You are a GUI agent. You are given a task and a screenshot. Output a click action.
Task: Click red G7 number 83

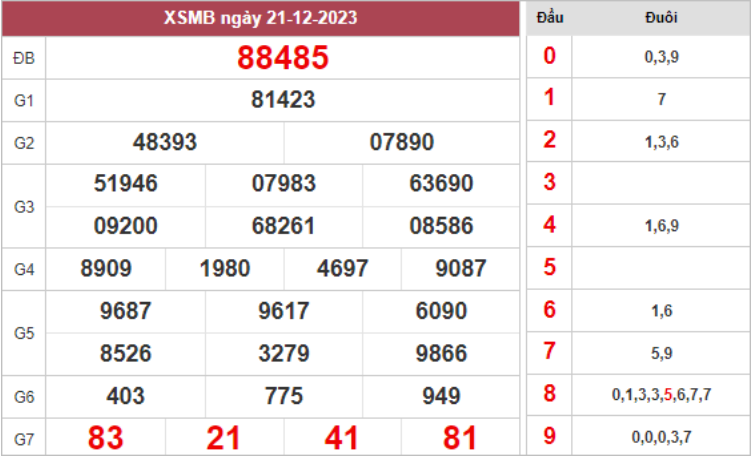tap(106, 438)
